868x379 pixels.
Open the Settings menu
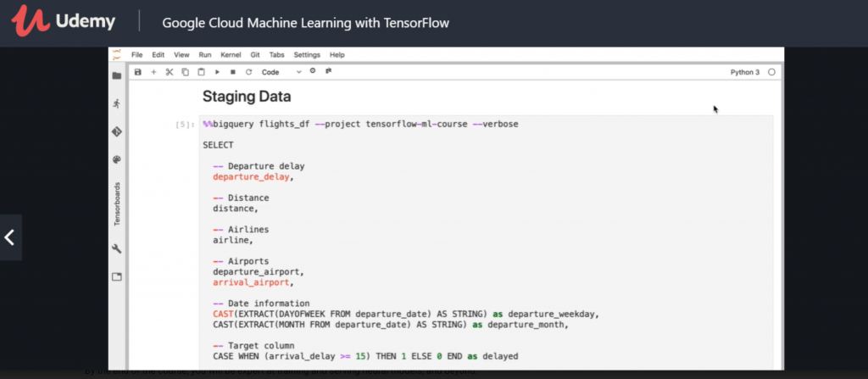coord(307,54)
